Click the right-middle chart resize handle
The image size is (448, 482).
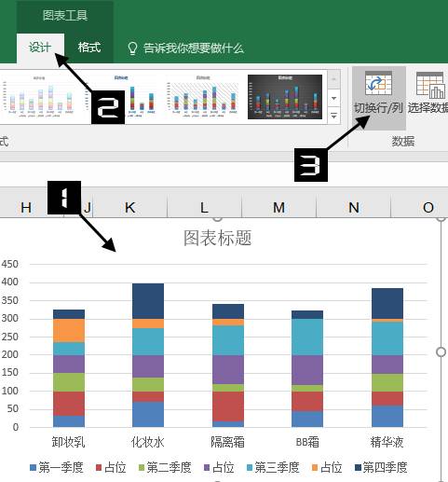[441, 351]
